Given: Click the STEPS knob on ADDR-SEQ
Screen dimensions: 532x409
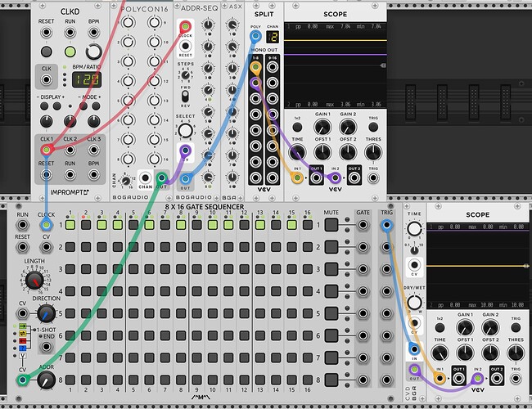Looking at the screenshot, I should [185, 74].
